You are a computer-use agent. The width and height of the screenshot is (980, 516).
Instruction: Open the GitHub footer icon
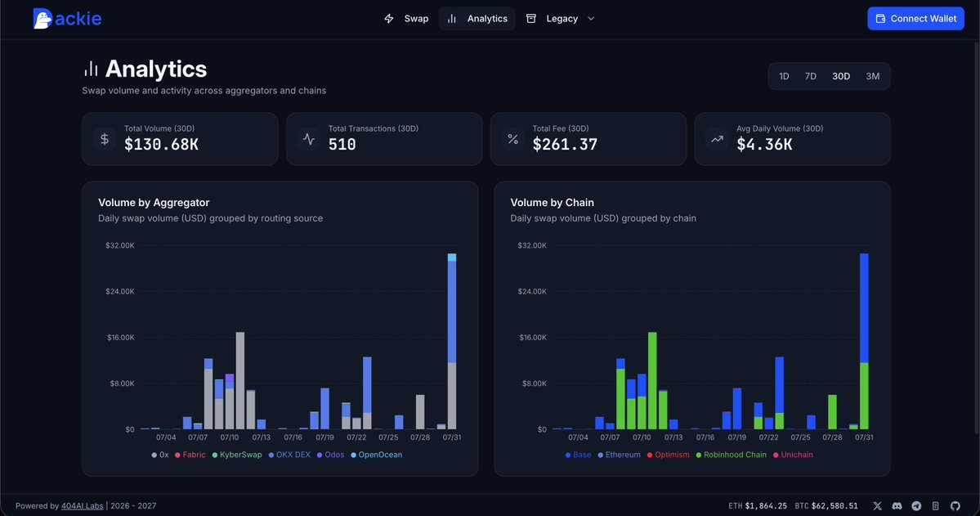pyautogui.click(x=955, y=506)
